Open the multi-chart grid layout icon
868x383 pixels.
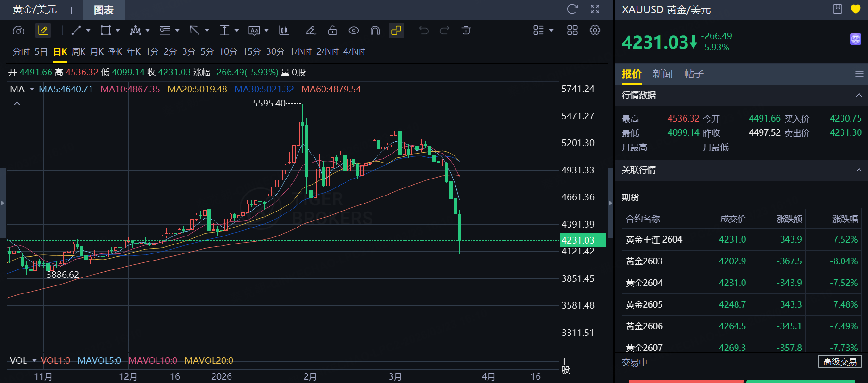point(572,31)
